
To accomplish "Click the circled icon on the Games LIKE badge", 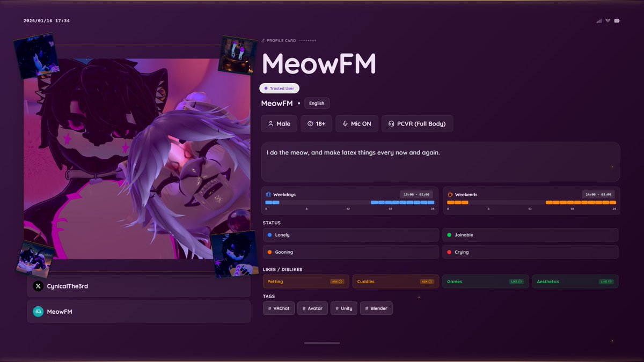I will tap(519, 281).
